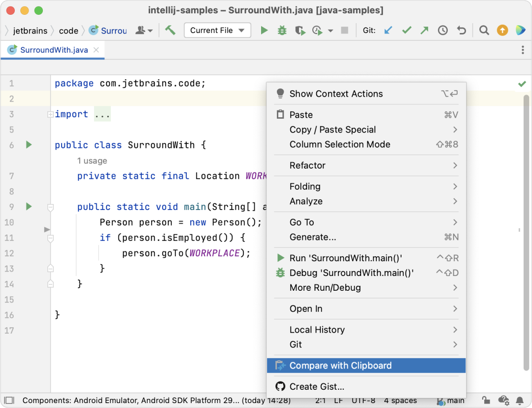Close the SurroundWith.java tab

point(97,50)
